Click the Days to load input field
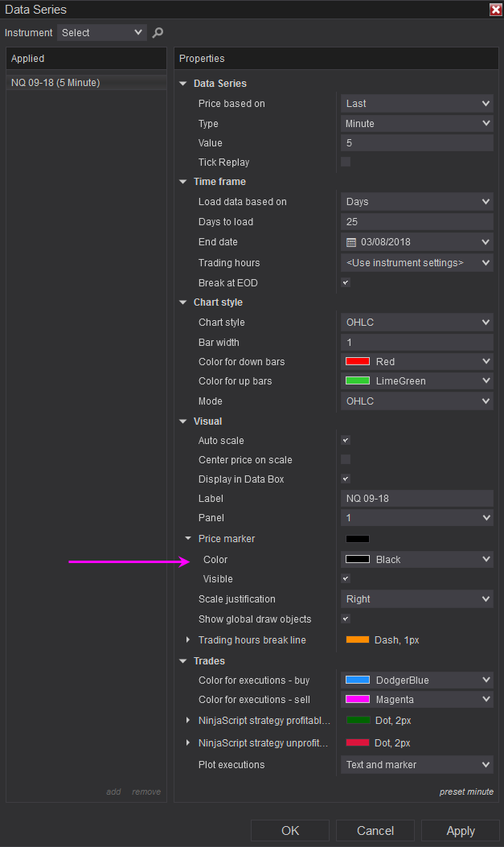504x847 pixels. coord(416,222)
